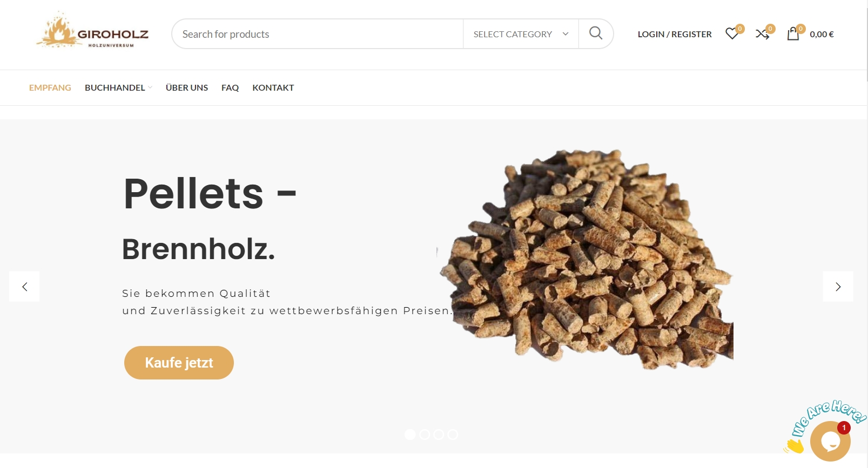Expand the Select Category dropdown
Screen dimensions: 868x468
click(x=521, y=34)
